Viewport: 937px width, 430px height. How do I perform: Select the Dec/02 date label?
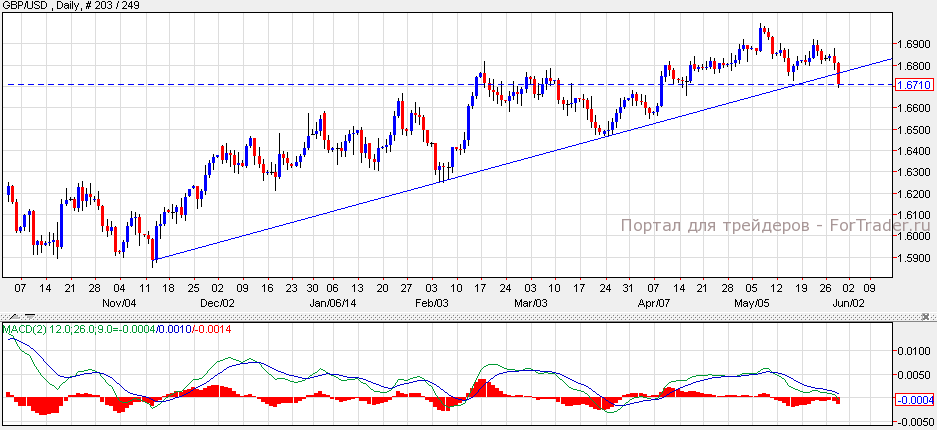click(217, 301)
